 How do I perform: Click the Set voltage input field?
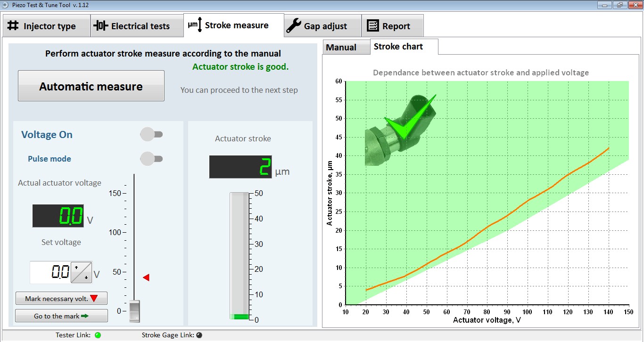tap(50, 273)
